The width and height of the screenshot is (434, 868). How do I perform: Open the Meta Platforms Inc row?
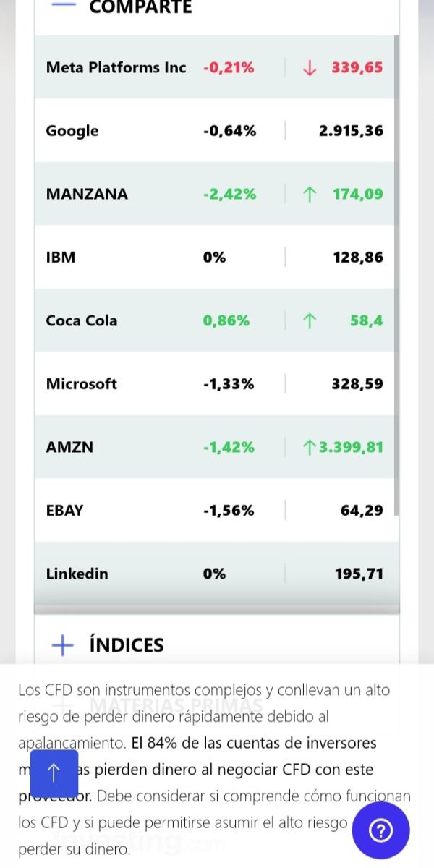click(x=214, y=67)
